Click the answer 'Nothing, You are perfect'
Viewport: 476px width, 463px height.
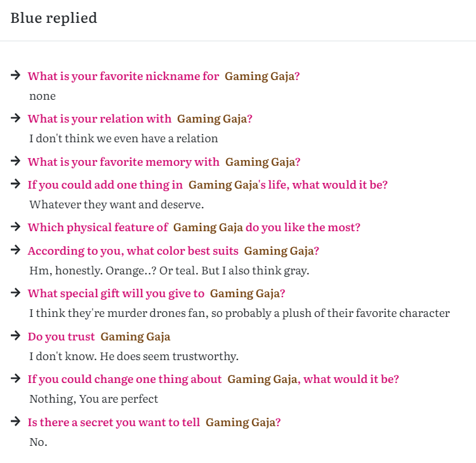pos(93,399)
